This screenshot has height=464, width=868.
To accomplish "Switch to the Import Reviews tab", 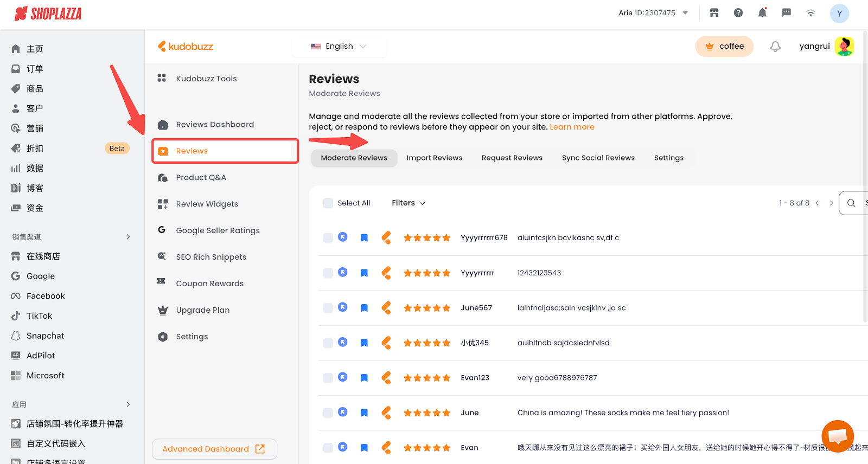I will pos(434,158).
